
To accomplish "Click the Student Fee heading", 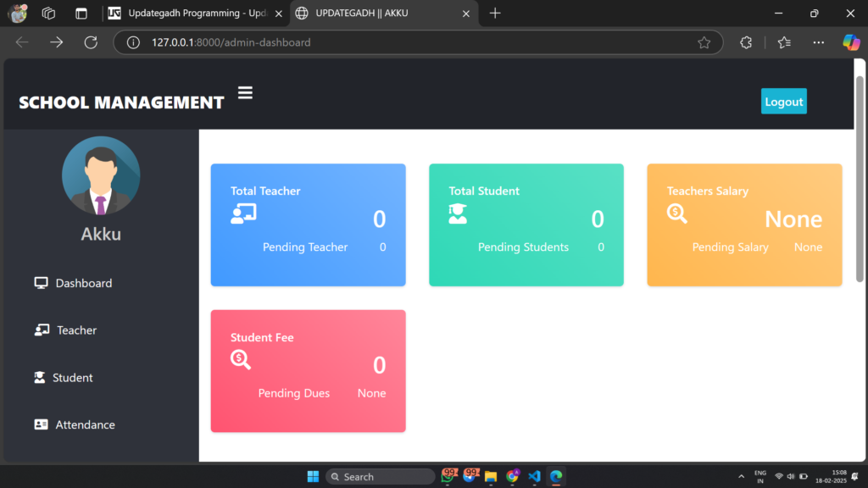I will click(262, 337).
